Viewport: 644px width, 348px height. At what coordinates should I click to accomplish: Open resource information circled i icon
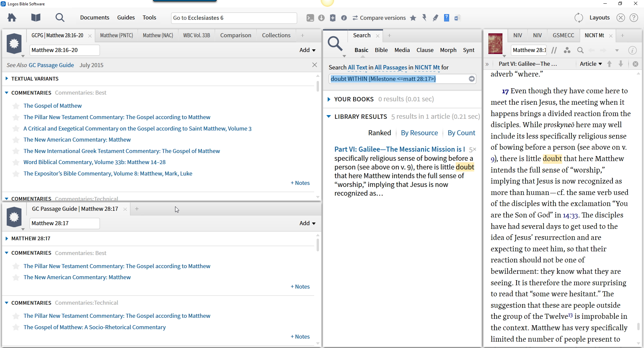(x=632, y=50)
